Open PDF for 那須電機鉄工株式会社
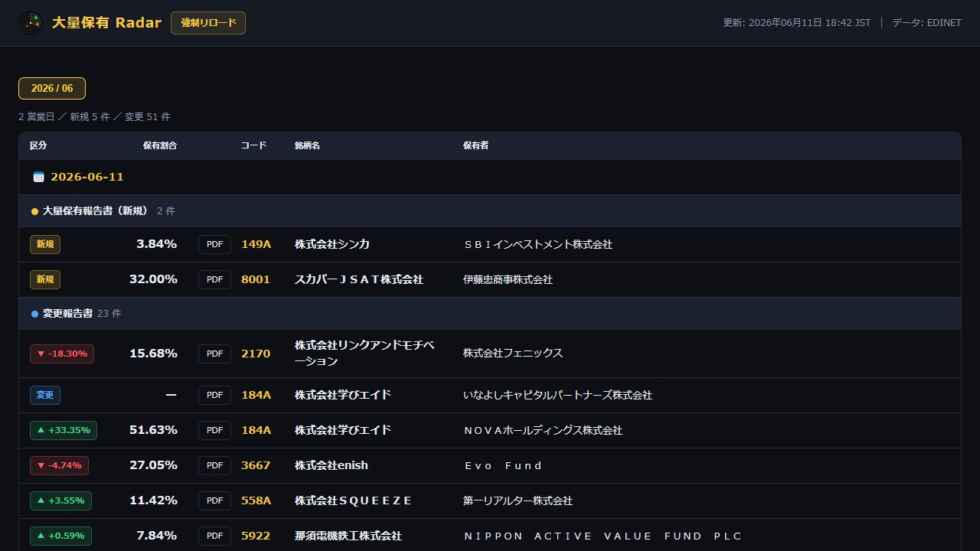This screenshot has height=551, width=980. point(214,536)
